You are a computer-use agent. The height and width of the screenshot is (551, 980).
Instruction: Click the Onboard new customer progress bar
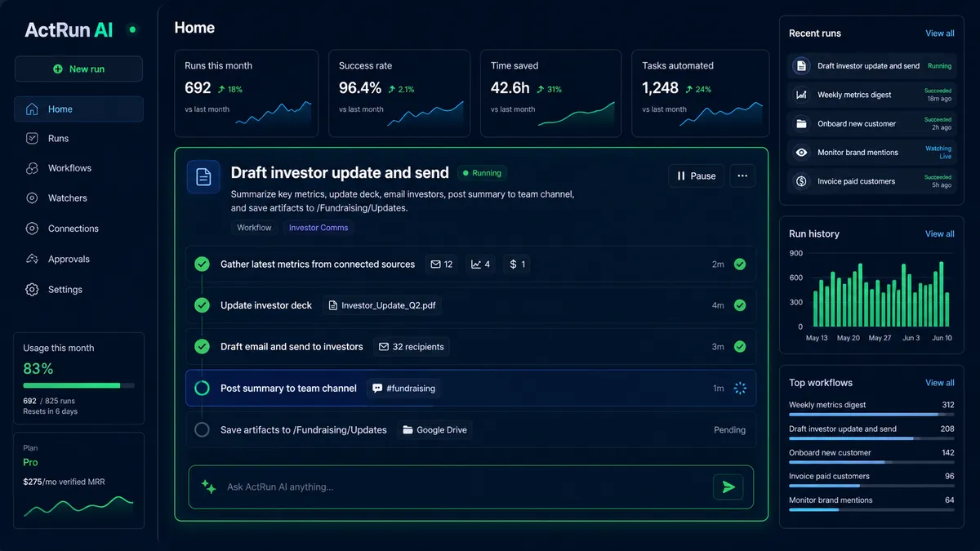pyautogui.click(x=871, y=463)
